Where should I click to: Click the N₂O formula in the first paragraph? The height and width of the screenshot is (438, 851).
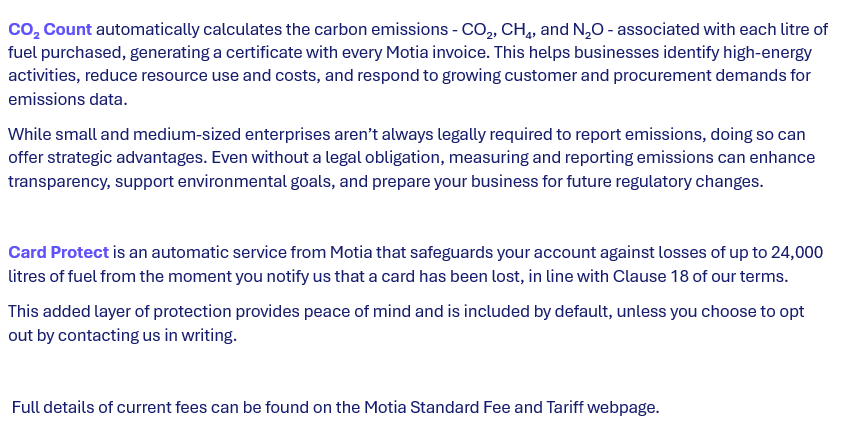click(588, 30)
